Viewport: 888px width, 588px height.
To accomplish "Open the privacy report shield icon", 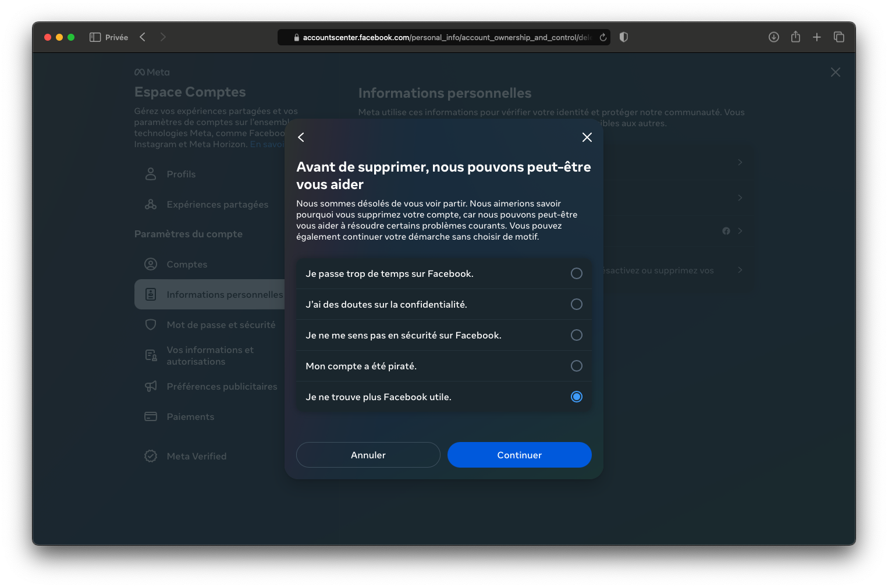I will click(x=623, y=37).
